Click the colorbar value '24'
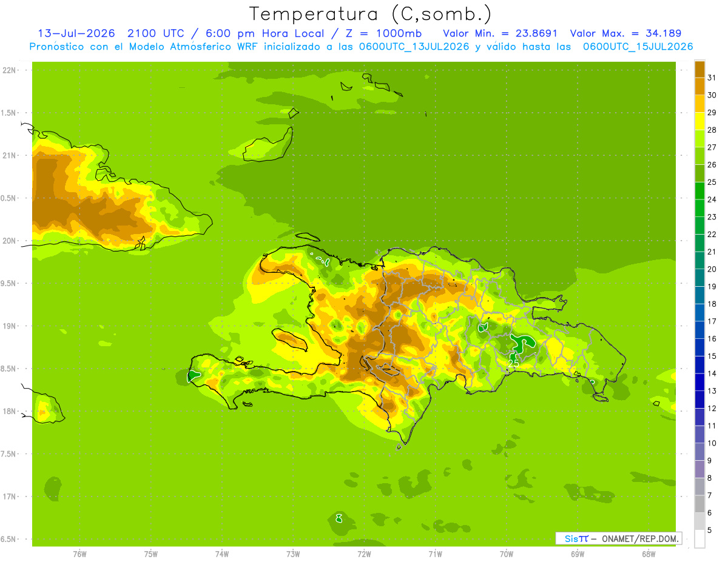Screen dimensions: 728x562 coord(712,199)
